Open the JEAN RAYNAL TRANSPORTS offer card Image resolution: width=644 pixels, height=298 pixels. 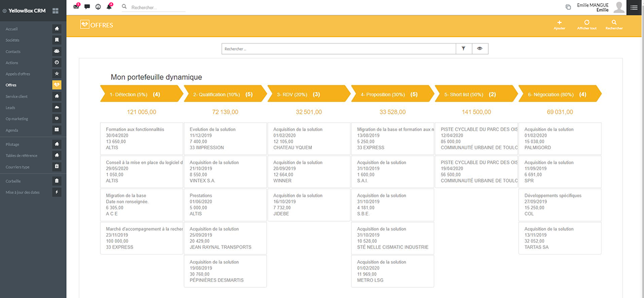(x=225, y=238)
